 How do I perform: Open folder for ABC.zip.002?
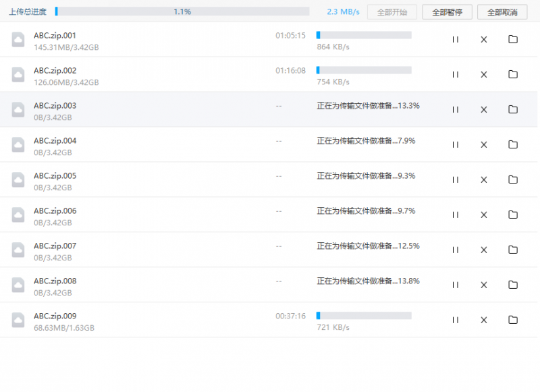pos(513,75)
